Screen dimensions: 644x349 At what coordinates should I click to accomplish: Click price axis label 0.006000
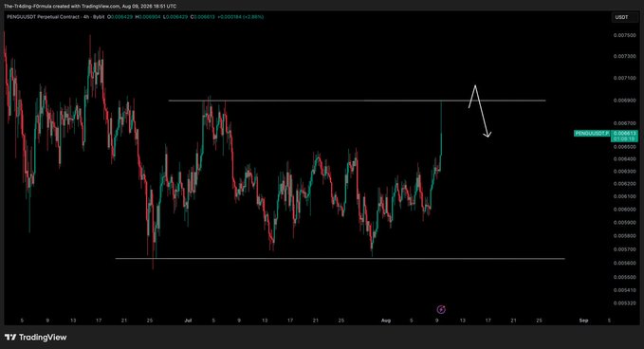coord(624,210)
